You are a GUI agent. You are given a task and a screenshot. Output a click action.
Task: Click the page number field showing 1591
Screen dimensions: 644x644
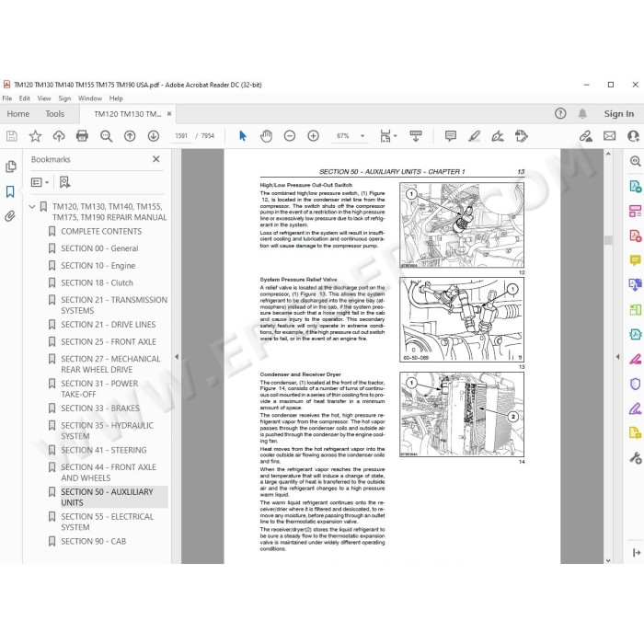(x=181, y=136)
